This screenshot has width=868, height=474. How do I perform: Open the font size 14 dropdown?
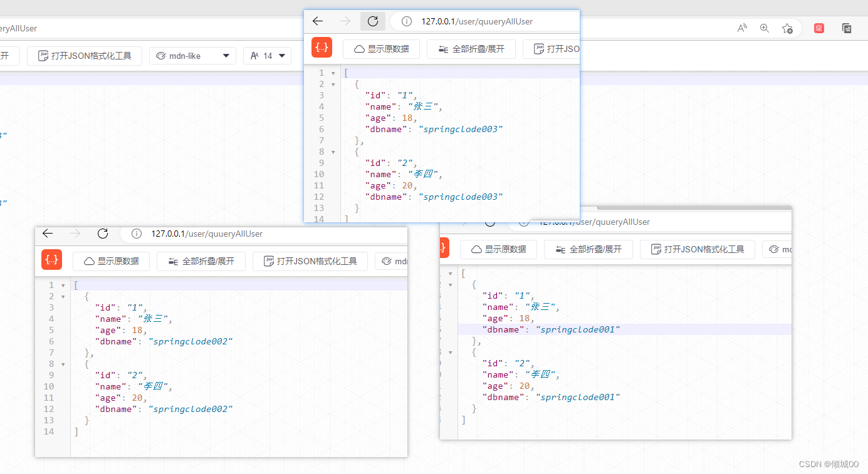coord(267,56)
